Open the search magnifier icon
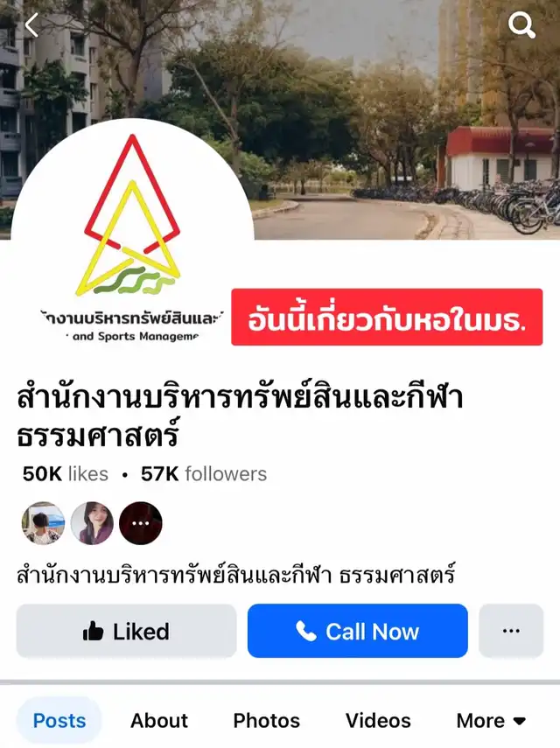560x748 pixels. tap(521, 25)
